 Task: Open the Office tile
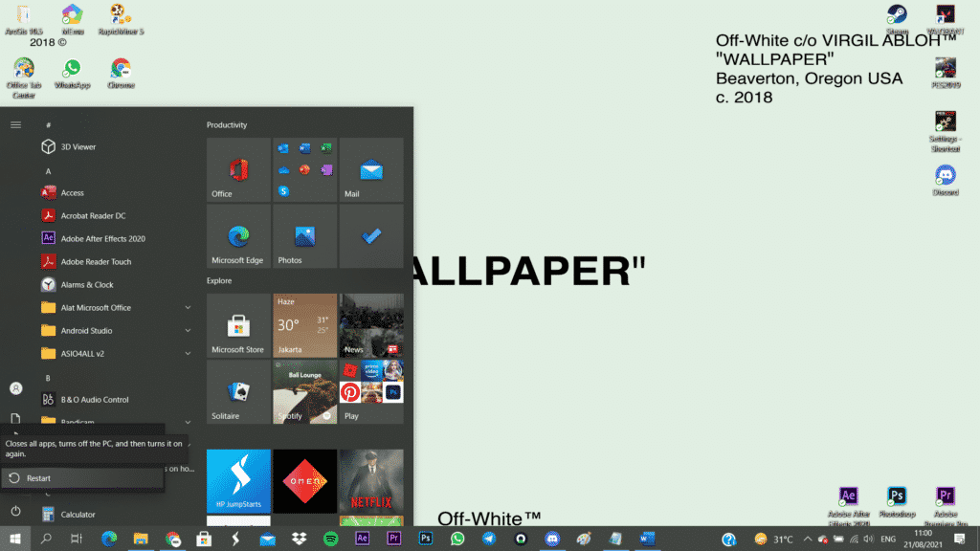(238, 170)
